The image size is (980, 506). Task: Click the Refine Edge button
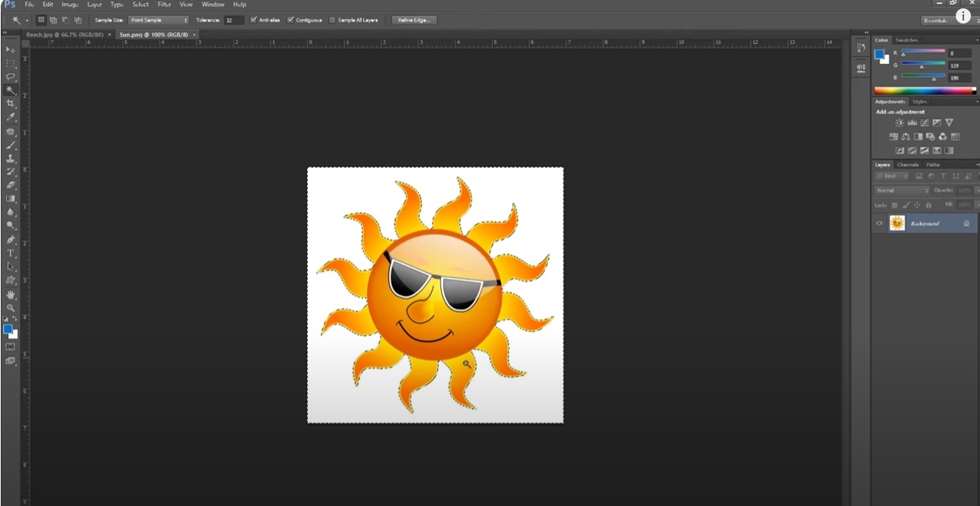tap(414, 20)
